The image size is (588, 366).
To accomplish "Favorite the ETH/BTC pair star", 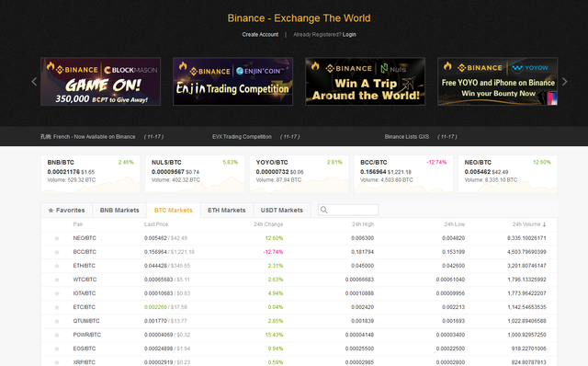I will 57,266.
